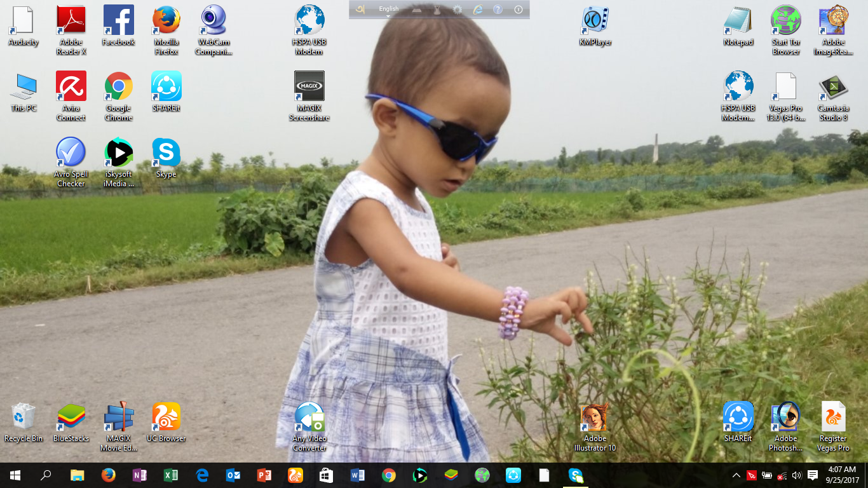Image resolution: width=868 pixels, height=488 pixels.
Task: Select the Adobe Illustrator 10 desktop icon
Action: coord(595,427)
